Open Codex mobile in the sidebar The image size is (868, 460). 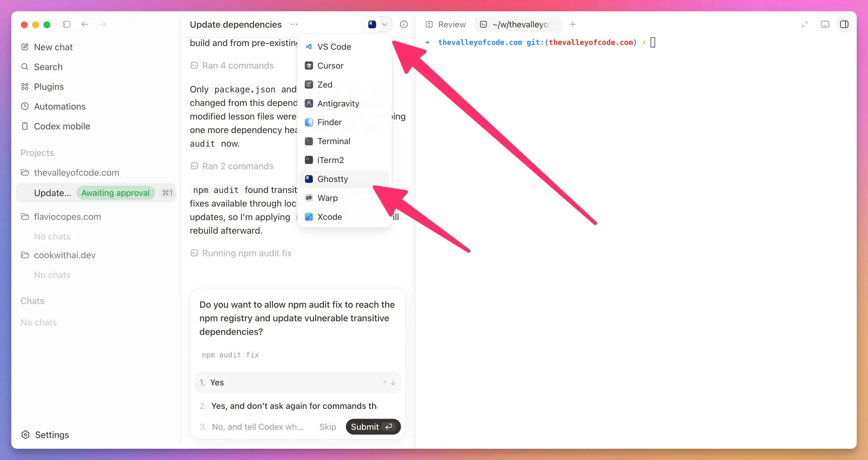tap(56, 126)
